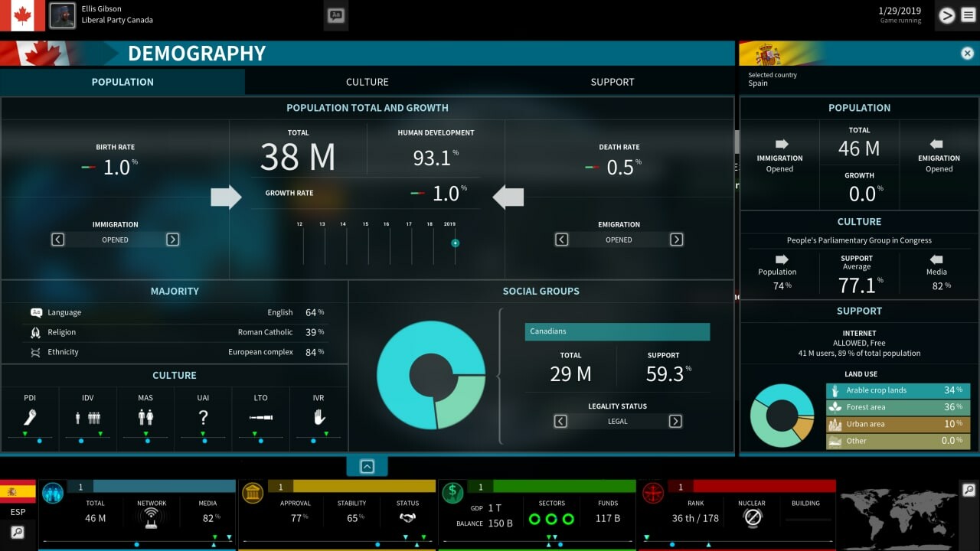Open the economy panel dollar icon

click(452, 492)
